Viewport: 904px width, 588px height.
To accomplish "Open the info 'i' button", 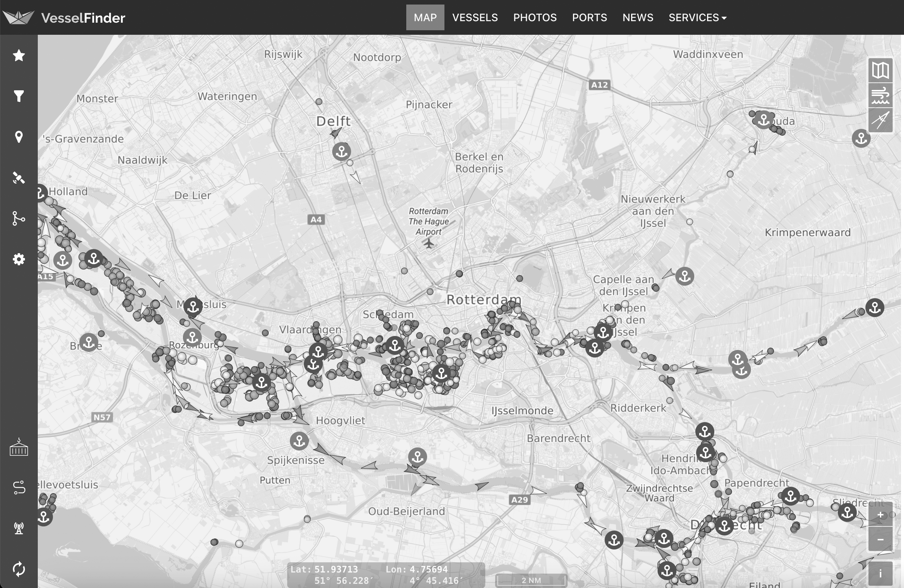I will point(880,574).
